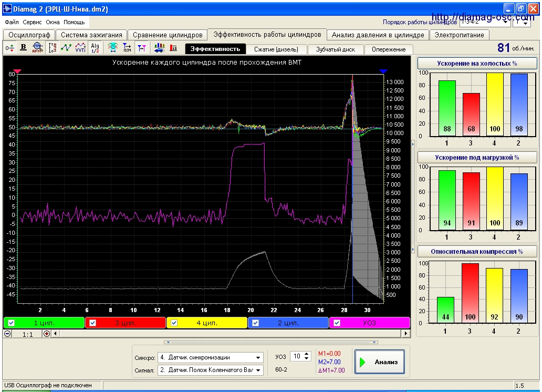Click the Diamag title bar app icon
This screenshot has width=542, height=392.
(x=7, y=8)
